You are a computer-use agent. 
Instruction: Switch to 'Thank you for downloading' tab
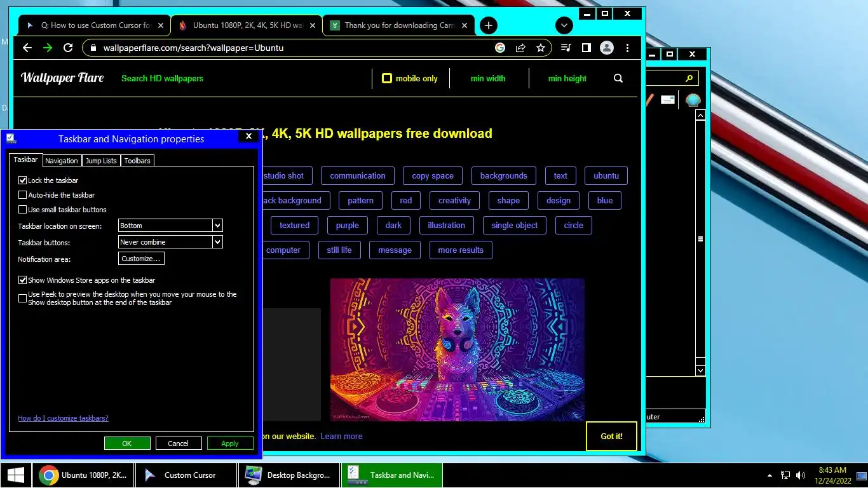[398, 25]
